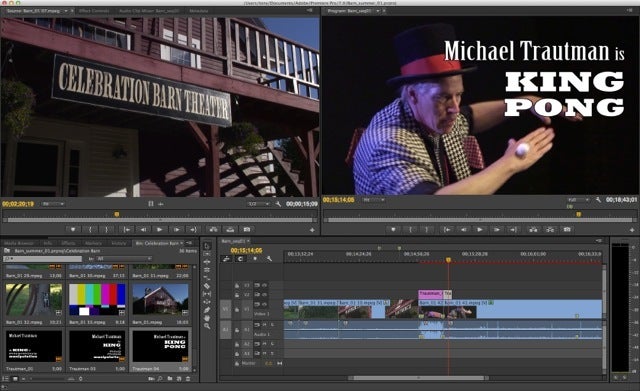Toggle track output eye for V3
Viewport: 640px width, 391px height.
(264, 285)
